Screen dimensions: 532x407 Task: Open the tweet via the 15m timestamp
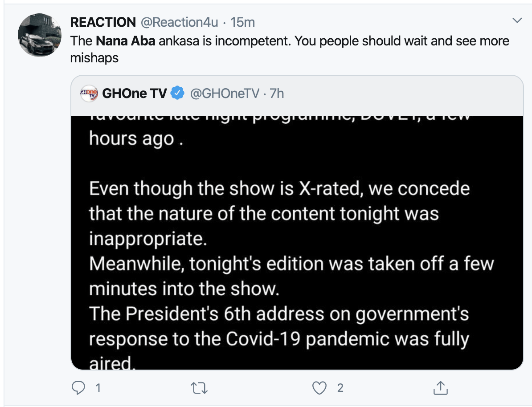point(242,22)
